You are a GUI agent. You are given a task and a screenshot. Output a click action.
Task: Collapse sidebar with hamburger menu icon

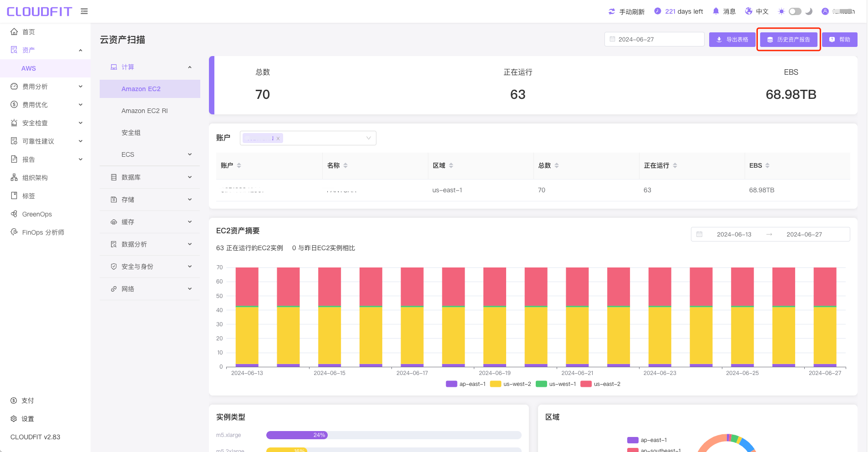coord(84,11)
